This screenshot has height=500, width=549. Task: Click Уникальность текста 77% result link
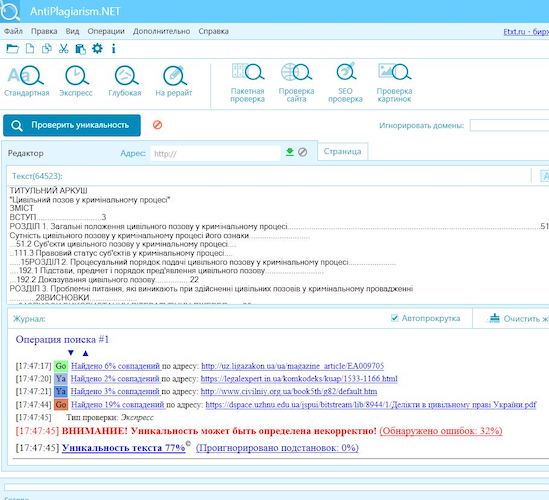pos(123,448)
